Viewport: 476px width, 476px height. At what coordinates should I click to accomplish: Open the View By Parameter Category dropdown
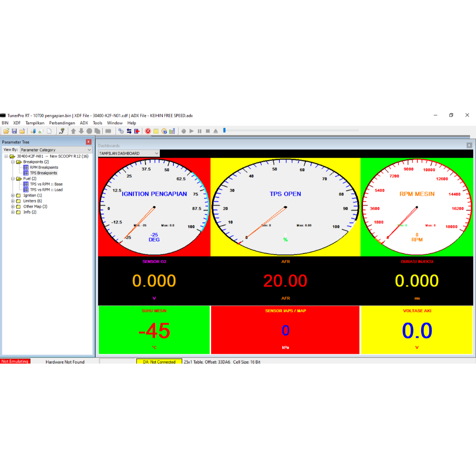(x=56, y=149)
